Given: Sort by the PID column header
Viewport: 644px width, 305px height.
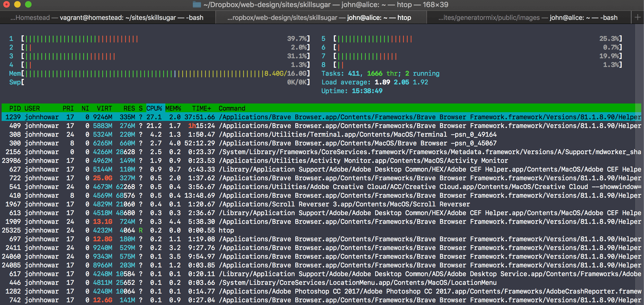Looking at the screenshot, I should [x=15, y=108].
